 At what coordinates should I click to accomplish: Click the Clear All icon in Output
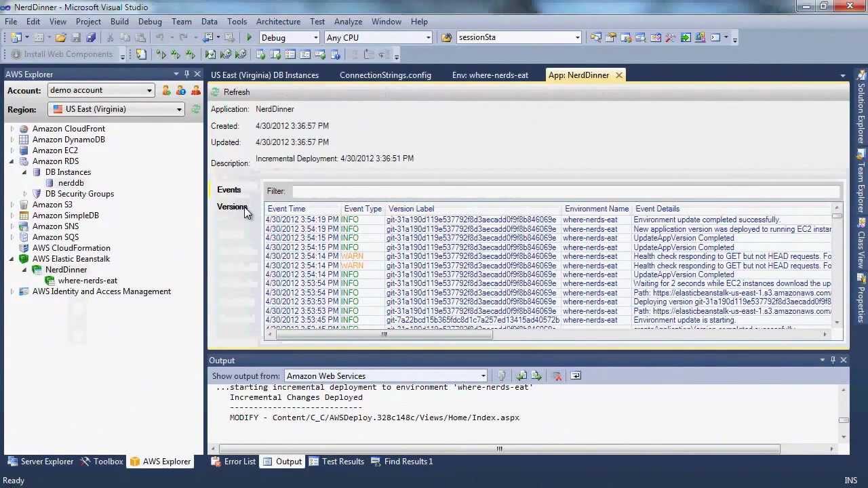(557, 375)
